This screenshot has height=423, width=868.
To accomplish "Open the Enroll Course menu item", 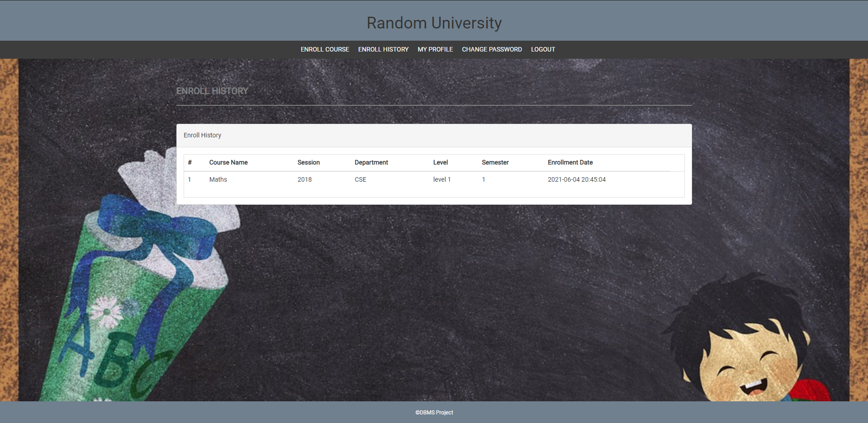I will (x=325, y=49).
